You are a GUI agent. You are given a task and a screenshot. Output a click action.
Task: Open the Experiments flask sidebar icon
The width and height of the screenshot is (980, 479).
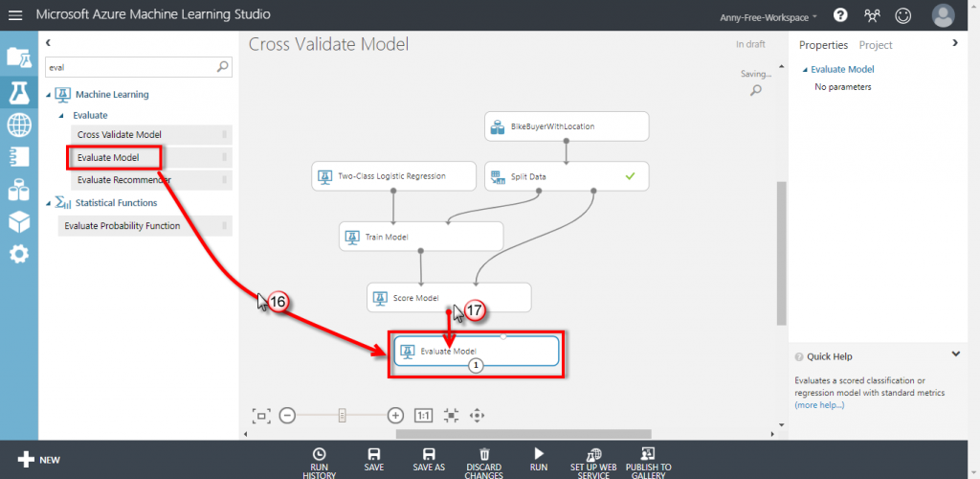tap(19, 93)
